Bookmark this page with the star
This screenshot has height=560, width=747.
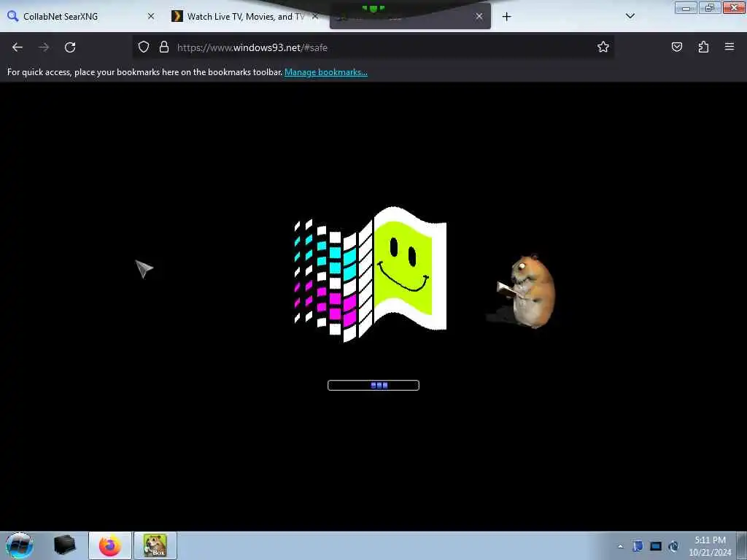[x=603, y=47]
